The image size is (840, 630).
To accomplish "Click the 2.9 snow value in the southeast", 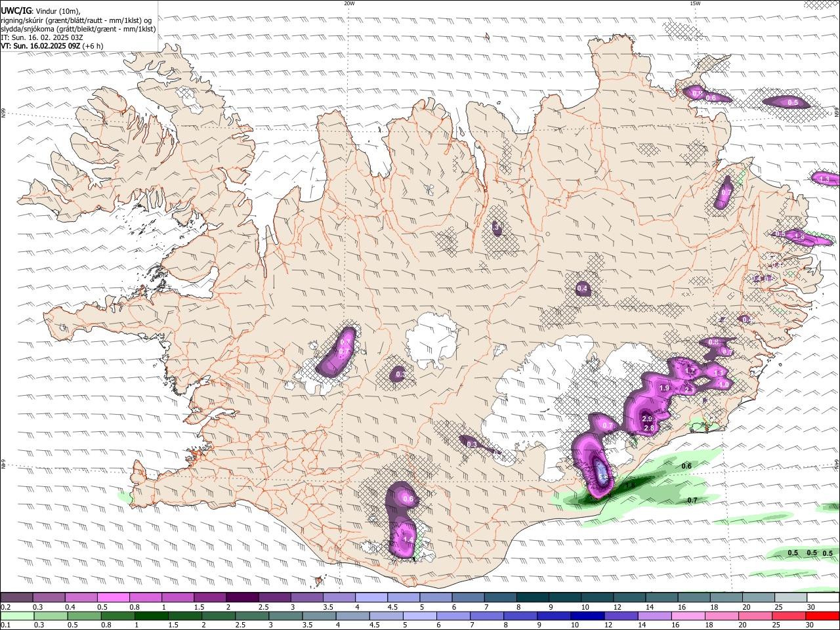I will tap(647, 419).
